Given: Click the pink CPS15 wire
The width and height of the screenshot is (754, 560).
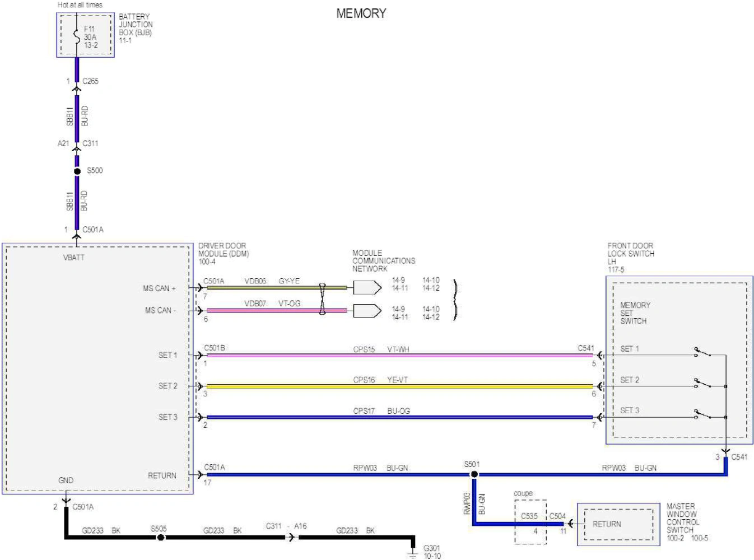Looking at the screenshot, I should (400, 355).
